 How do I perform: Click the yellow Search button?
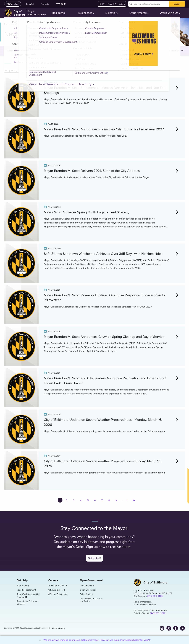click(177, 4)
